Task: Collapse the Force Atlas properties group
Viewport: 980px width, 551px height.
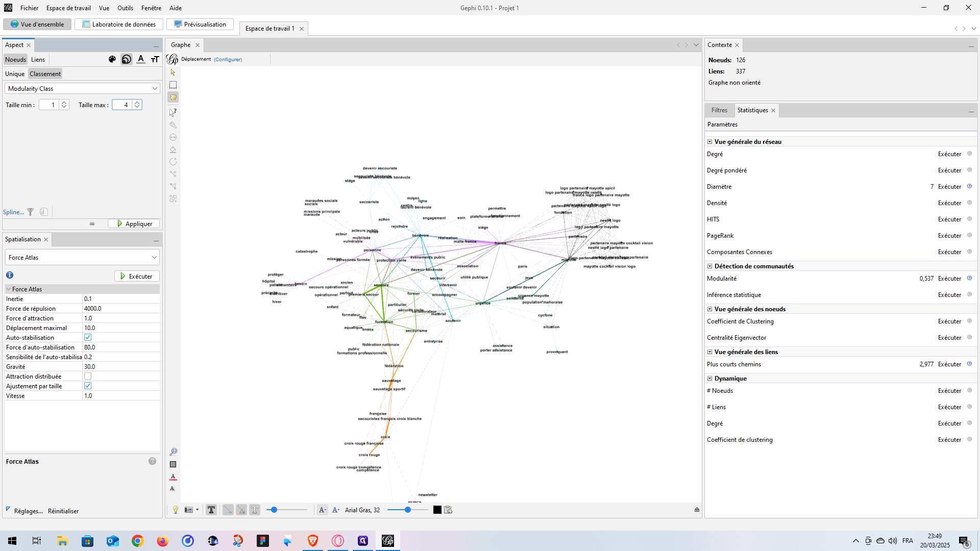Action: 9,289
